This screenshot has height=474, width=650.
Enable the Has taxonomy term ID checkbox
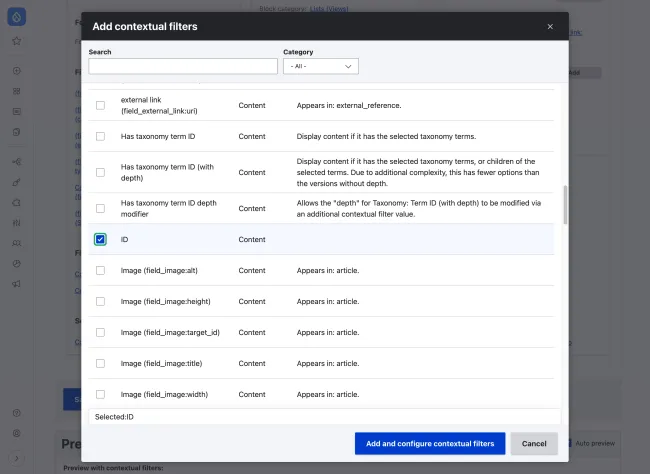click(100, 136)
